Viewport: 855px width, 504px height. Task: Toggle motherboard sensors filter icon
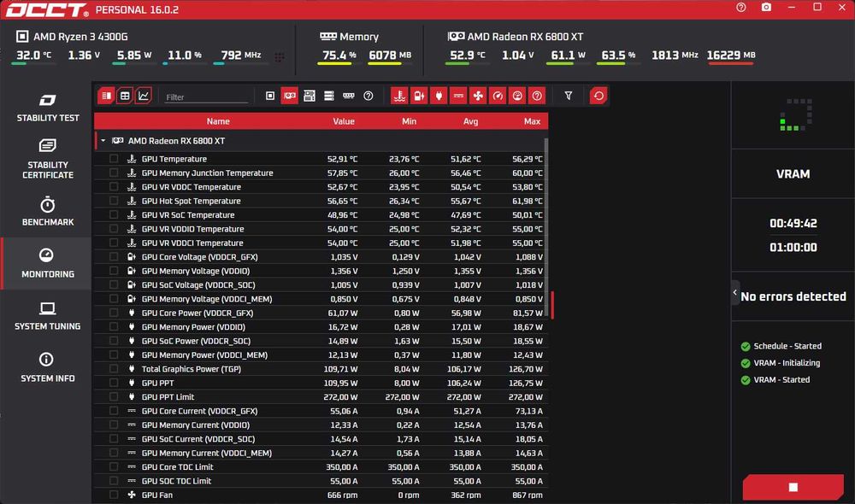[x=310, y=96]
